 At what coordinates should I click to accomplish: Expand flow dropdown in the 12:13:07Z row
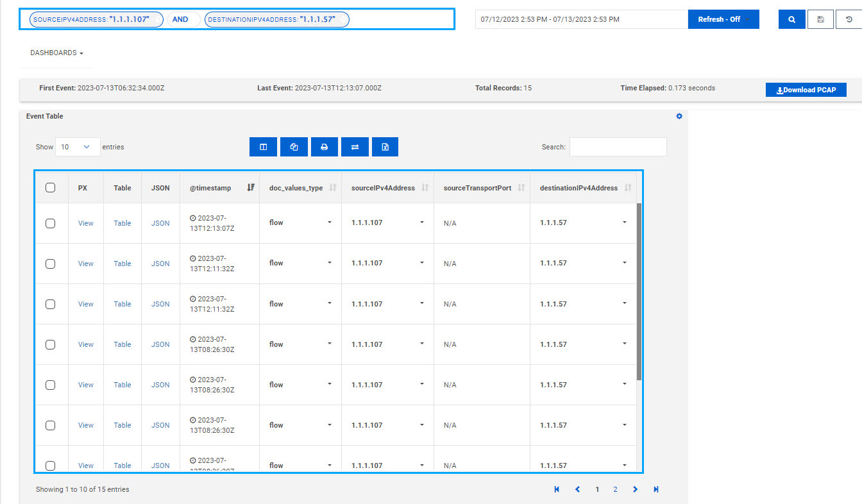pos(330,223)
